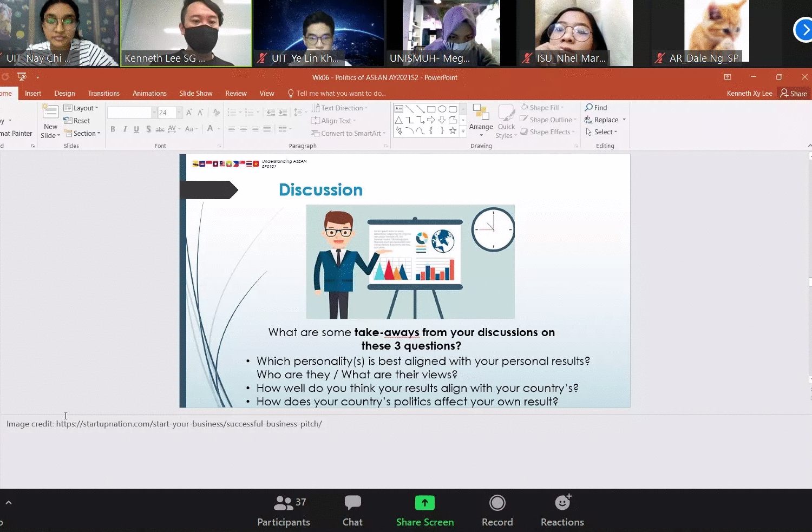Toggle Italic formatting
Image resolution: width=812 pixels, height=532 pixels.
tap(125, 129)
